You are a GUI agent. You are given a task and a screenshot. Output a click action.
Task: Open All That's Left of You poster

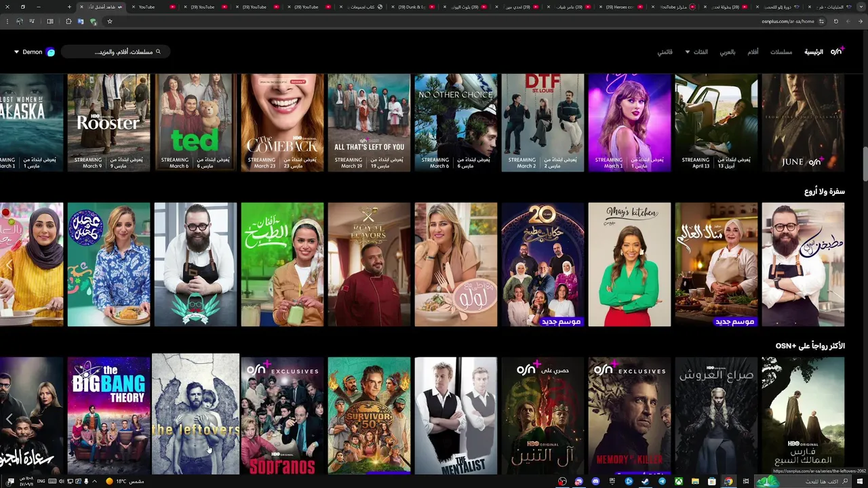pyautogui.click(x=369, y=123)
